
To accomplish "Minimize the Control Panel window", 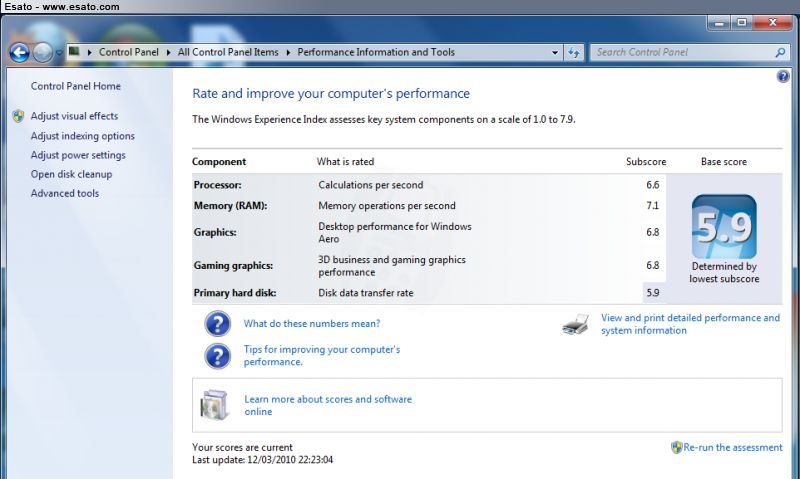I will pos(719,22).
